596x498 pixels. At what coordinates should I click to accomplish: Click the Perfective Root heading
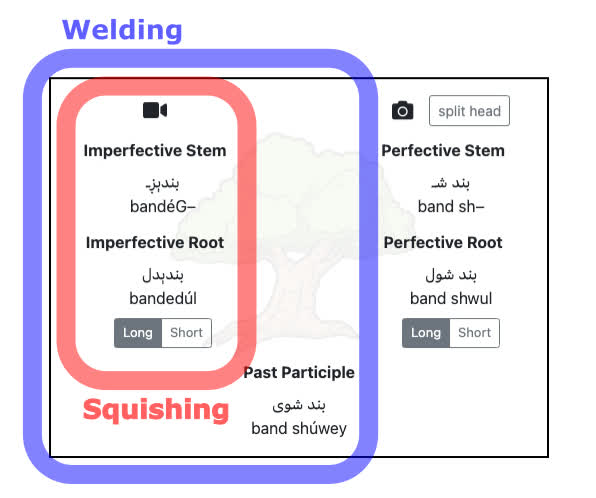pos(443,243)
